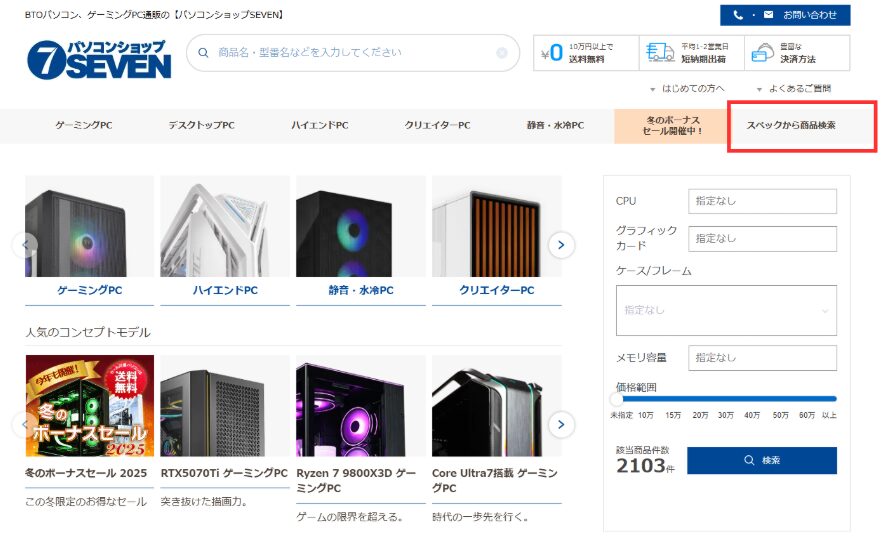Expand the はじめての方へ menu
The height and width of the screenshot is (538, 882).
click(x=687, y=89)
